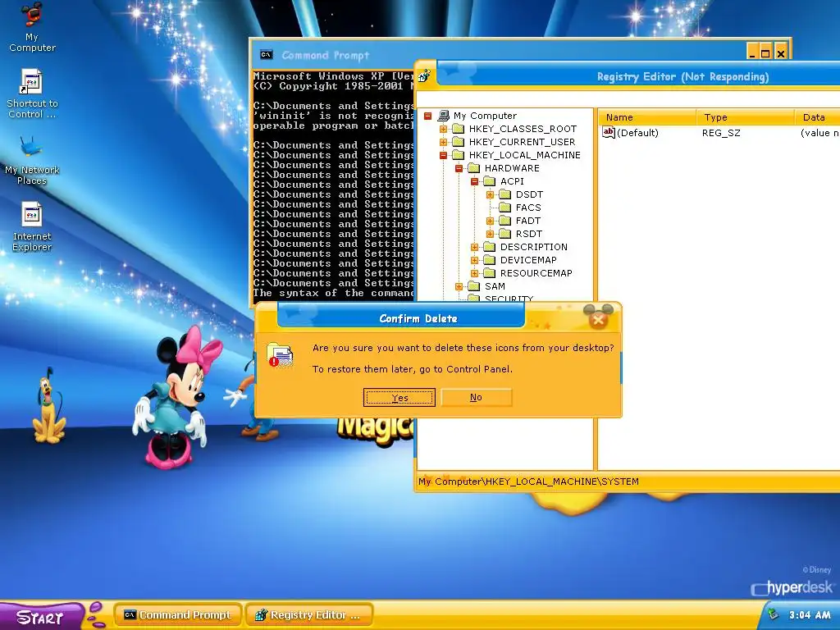840x630 pixels.
Task: Select the HARDWARE key label
Action: tap(512, 168)
